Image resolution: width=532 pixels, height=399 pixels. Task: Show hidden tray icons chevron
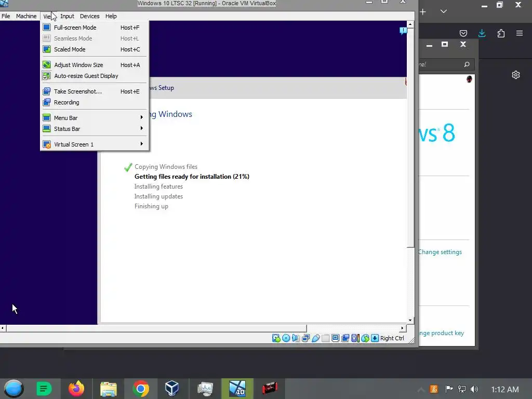click(x=421, y=389)
